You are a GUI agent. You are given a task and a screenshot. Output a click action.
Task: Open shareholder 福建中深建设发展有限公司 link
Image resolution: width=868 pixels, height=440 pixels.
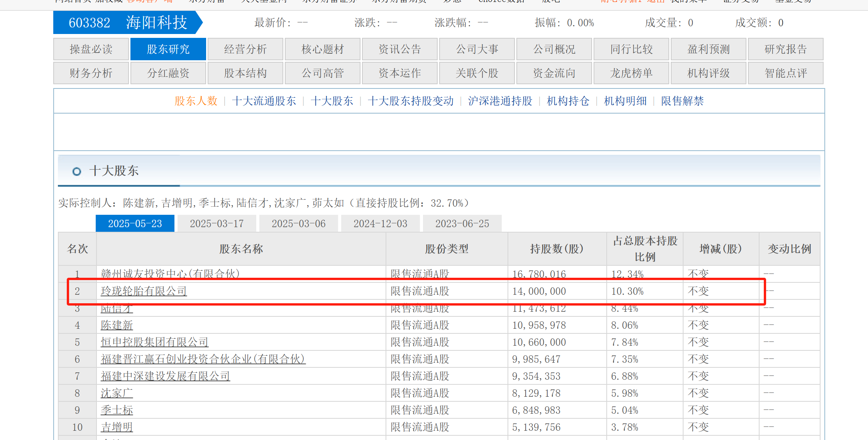click(x=166, y=376)
